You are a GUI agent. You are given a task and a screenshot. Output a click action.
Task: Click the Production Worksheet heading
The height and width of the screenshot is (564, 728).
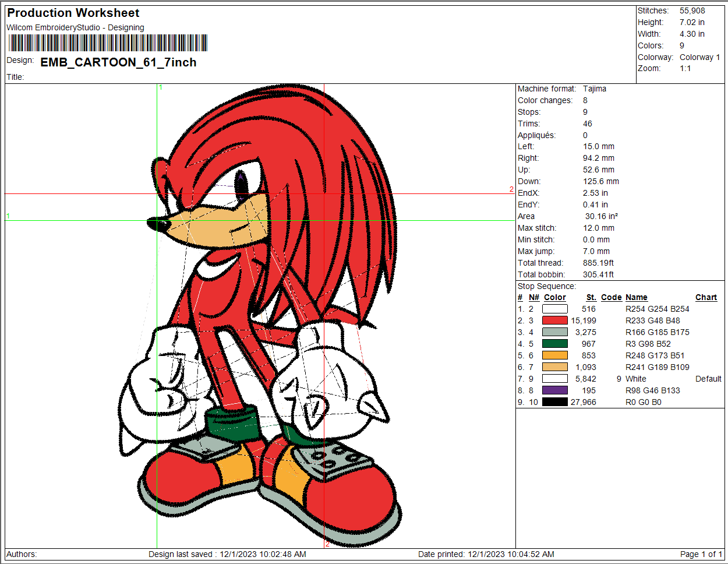tap(73, 13)
